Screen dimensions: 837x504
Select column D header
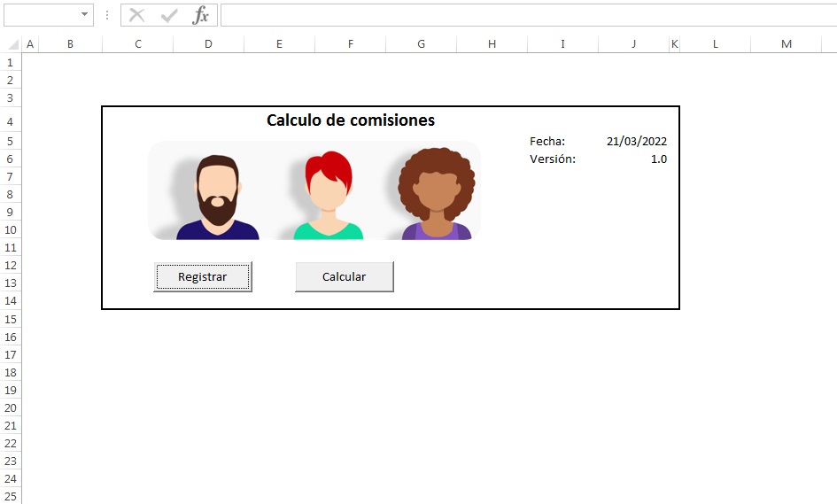pos(208,44)
